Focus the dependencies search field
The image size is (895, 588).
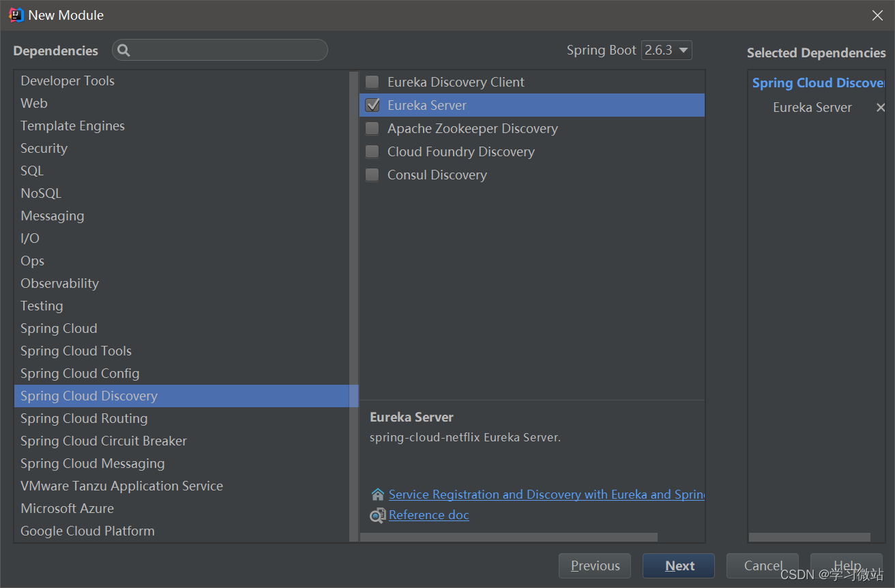[x=220, y=50]
